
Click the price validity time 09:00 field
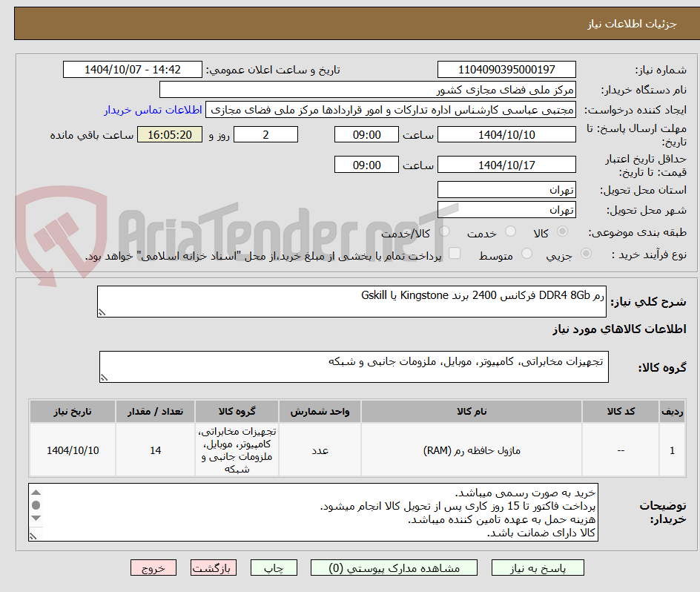366,165
